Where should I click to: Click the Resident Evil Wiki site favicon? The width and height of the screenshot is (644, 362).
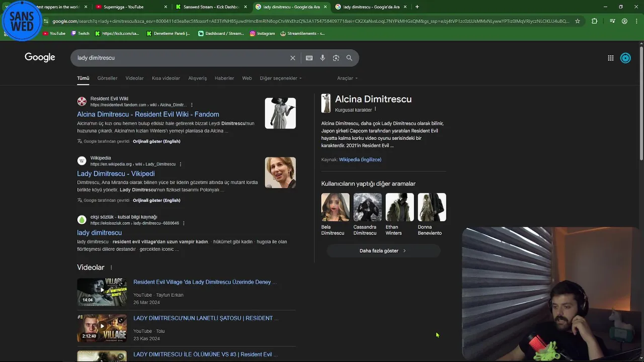[x=82, y=102]
